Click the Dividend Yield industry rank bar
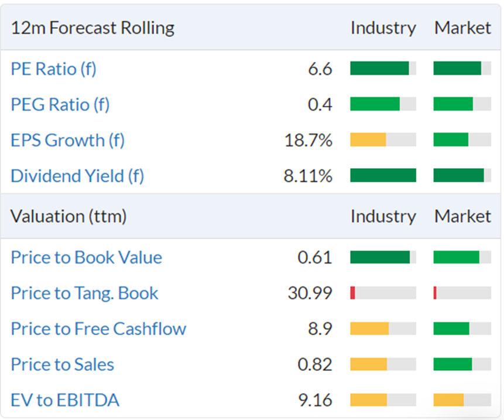The width and height of the screenshot is (504, 420). tap(383, 175)
